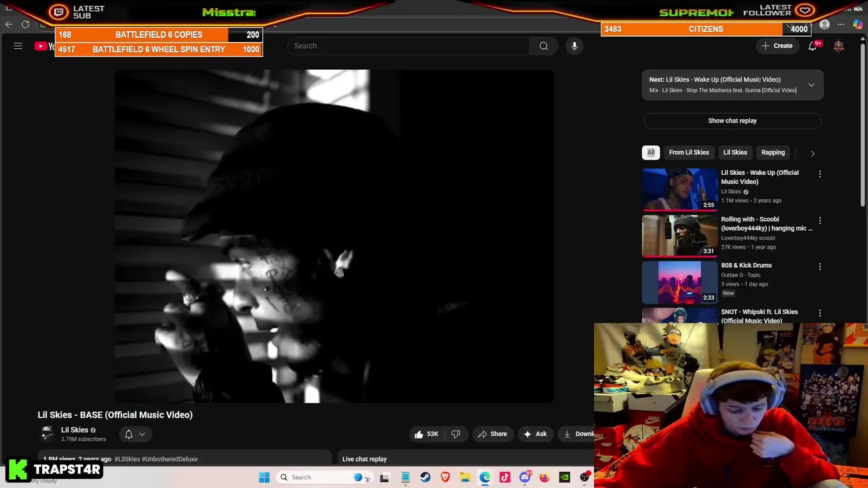
Task: Launch Brave browser from the taskbar
Action: click(445, 477)
